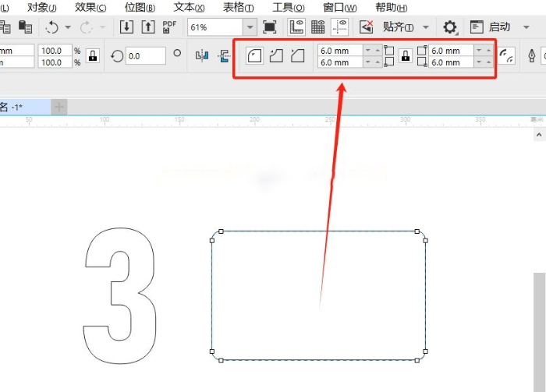Screen dimensions: 546x392
Task: Click the full-screen preview icon
Action: (x=270, y=27)
